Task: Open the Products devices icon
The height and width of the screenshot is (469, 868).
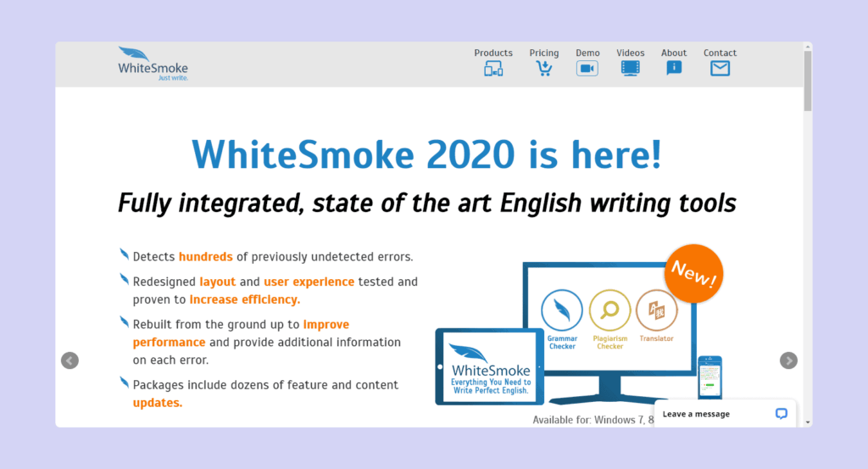Action: 493,70
